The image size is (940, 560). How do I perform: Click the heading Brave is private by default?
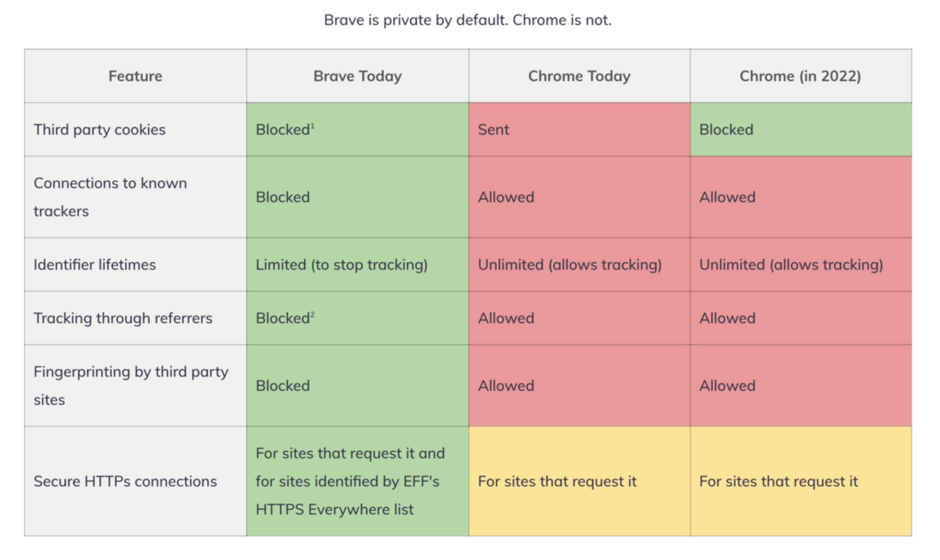pos(467,20)
